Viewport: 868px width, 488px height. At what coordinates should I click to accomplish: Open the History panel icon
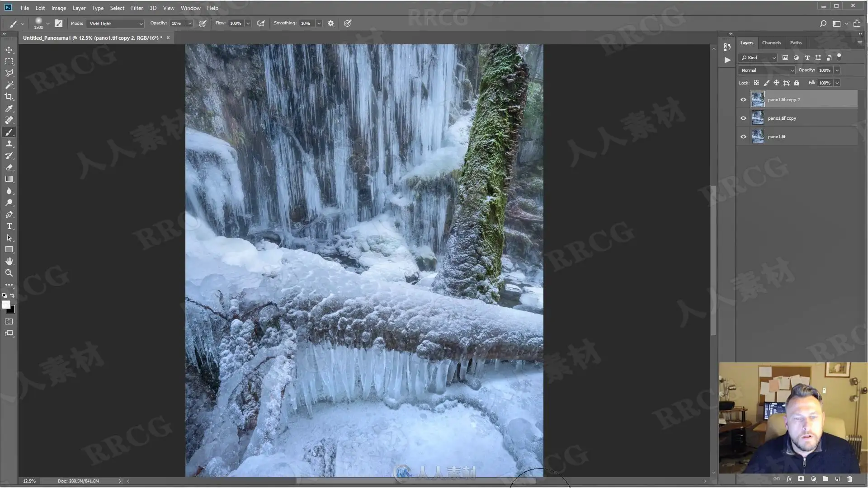click(727, 47)
